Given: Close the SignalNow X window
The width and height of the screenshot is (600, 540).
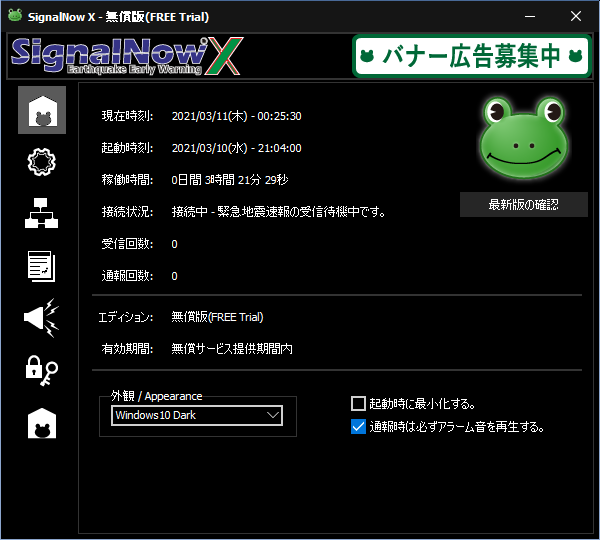Looking at the screenshot, I should (x=576, y=16).
